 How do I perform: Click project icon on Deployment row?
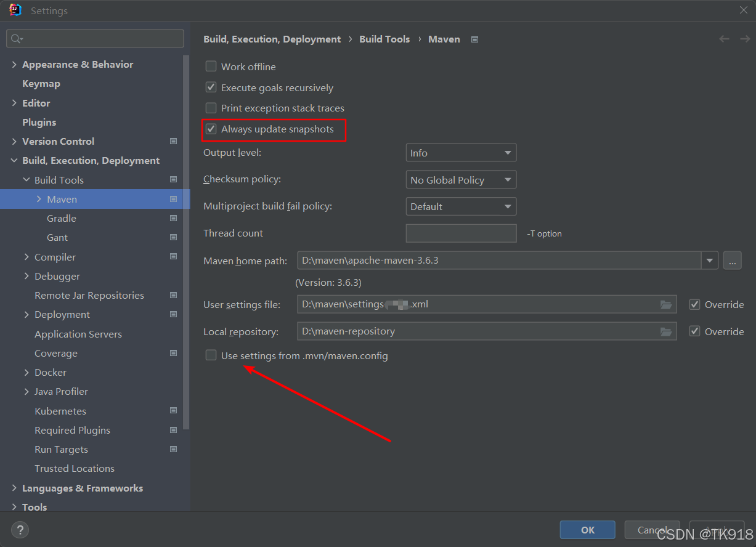pyautogui.click(x=173, y=314)
